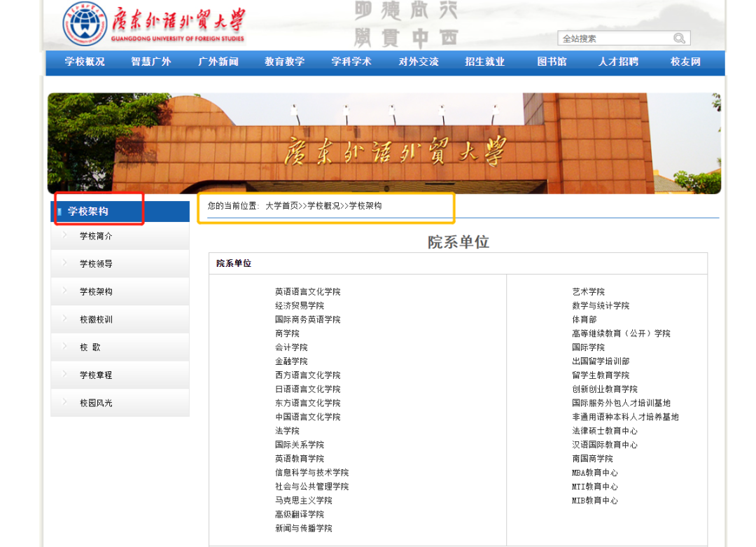Open the 校友网 menu item
The image size is (756, 547).
tap(685, 62)
